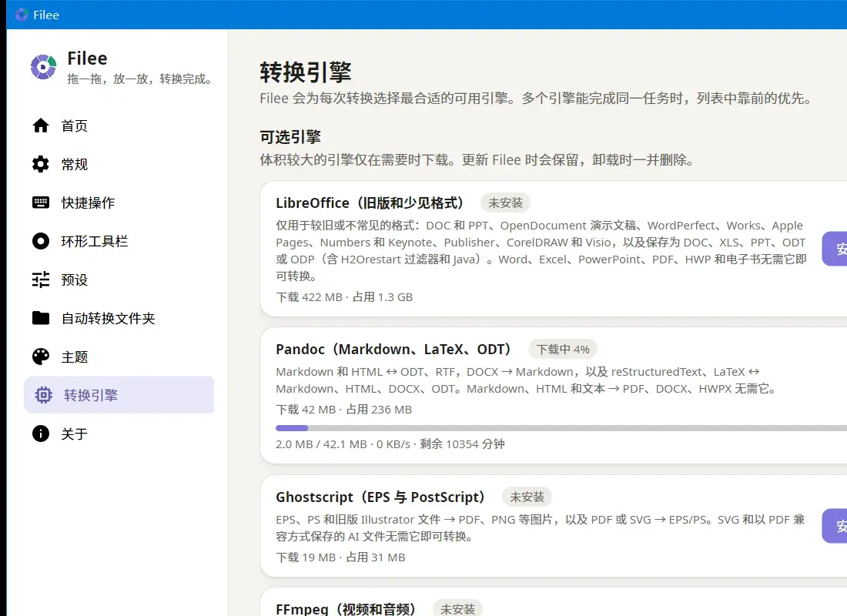Click the Filee logo in the sidebar
The width and height of the screenshot is (847, 616).
pos(43,67)
